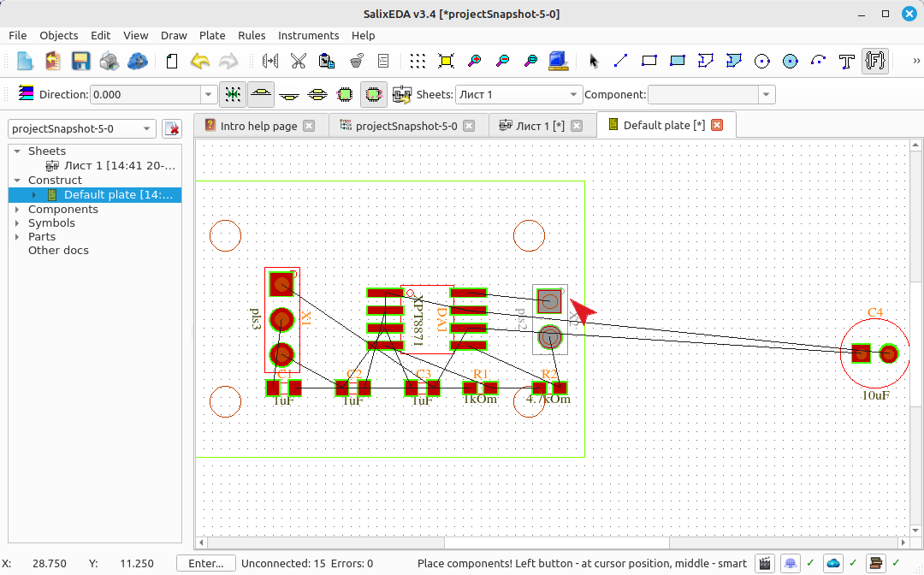Click the Paste clipboard icon
924x575 pixels.
(327, 61)
